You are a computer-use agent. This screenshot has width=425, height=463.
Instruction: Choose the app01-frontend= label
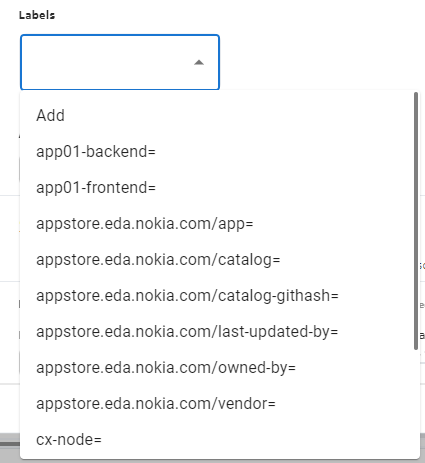point(220,187)
